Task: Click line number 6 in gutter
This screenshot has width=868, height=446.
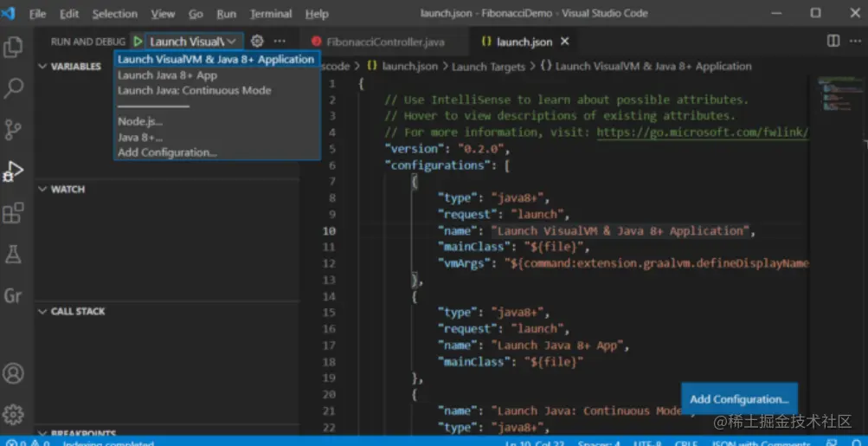Action: [x=332, y=165]
